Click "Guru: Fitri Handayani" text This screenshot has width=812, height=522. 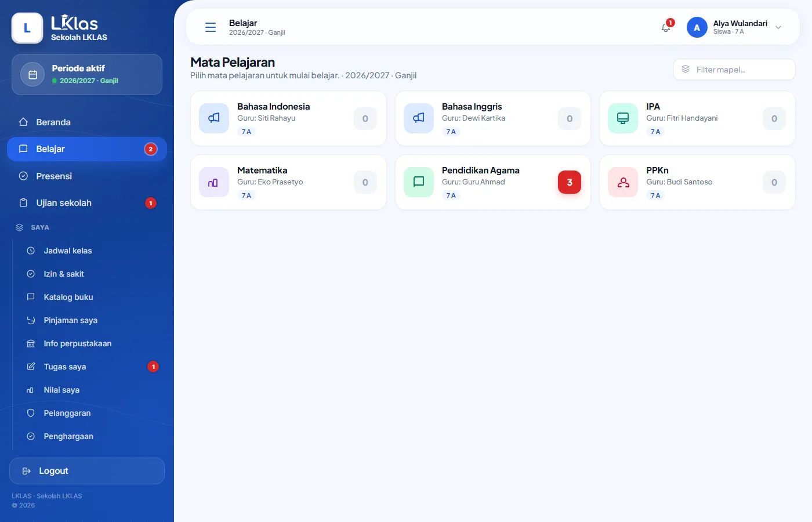coord(682,118)
